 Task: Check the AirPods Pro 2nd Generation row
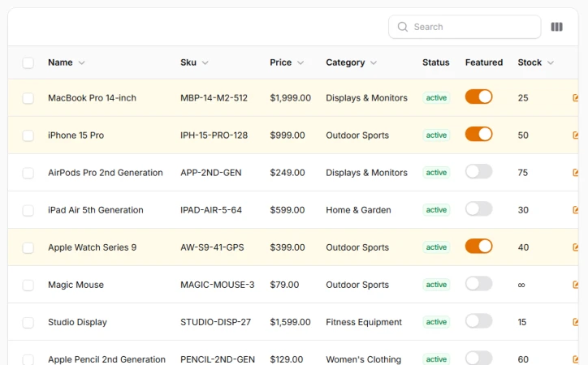click(x=28, y=173)
